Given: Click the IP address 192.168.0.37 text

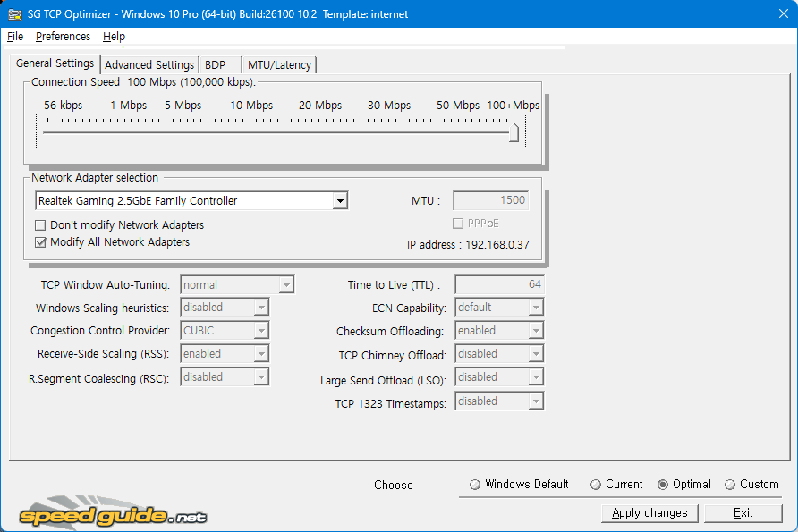Looking at the screenshot, I should pos(468,245).
